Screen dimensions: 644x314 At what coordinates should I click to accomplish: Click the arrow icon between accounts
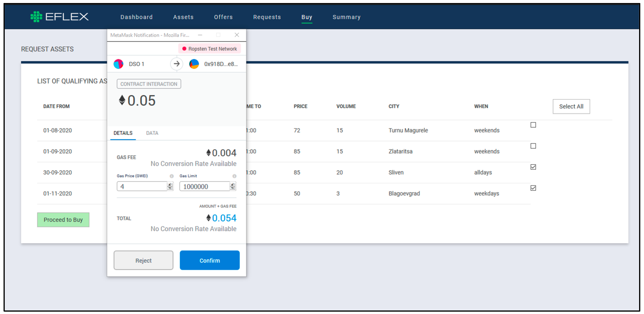[177, 64]
